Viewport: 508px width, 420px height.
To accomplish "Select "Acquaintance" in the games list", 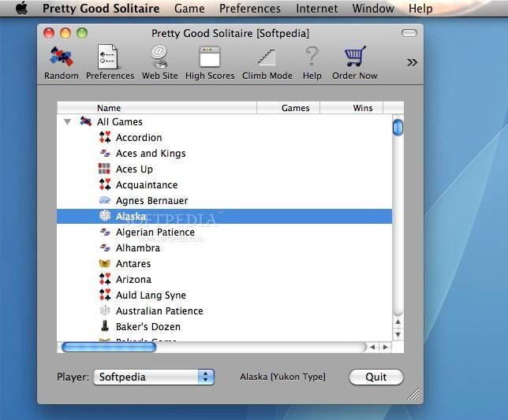I will coord(147,184).
